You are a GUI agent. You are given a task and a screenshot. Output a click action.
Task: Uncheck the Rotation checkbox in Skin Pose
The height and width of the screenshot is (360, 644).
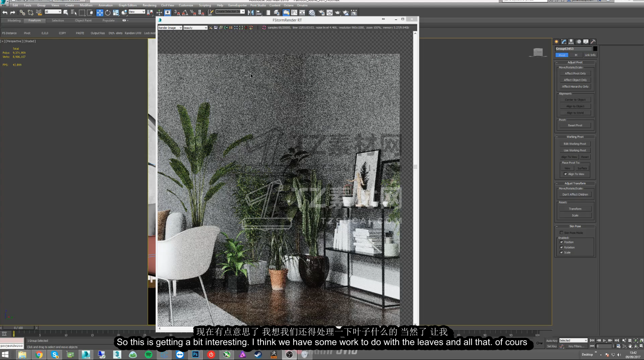561,247
